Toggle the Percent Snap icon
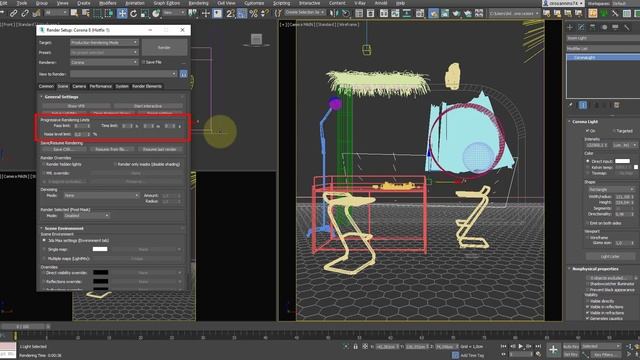 (x=253, y=13)
